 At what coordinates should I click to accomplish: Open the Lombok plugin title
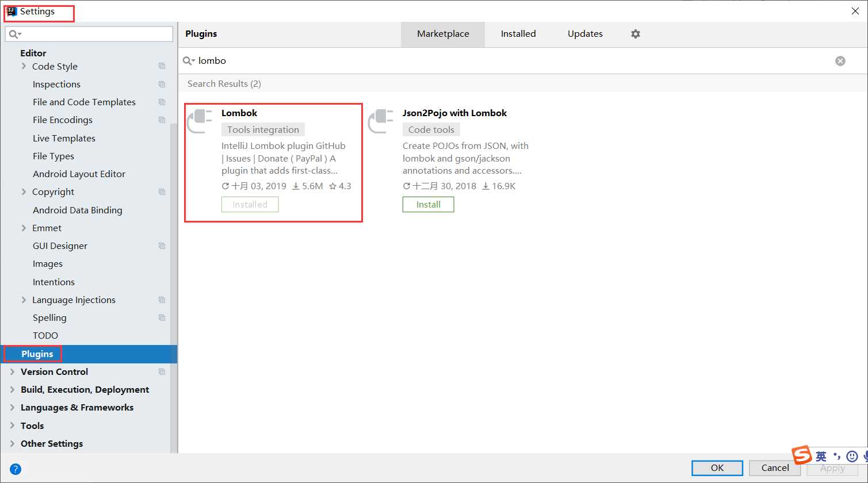[239, 113]
